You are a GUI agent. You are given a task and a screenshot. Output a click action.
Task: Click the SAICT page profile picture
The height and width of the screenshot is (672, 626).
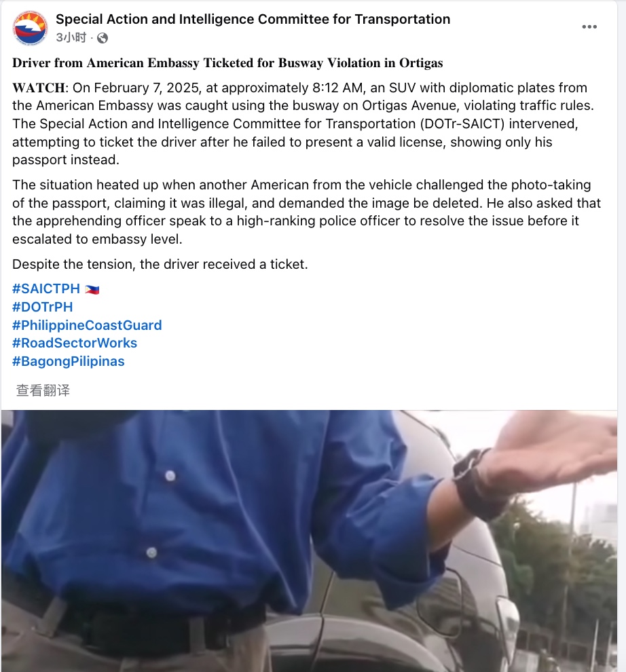[x=30, y=29]
